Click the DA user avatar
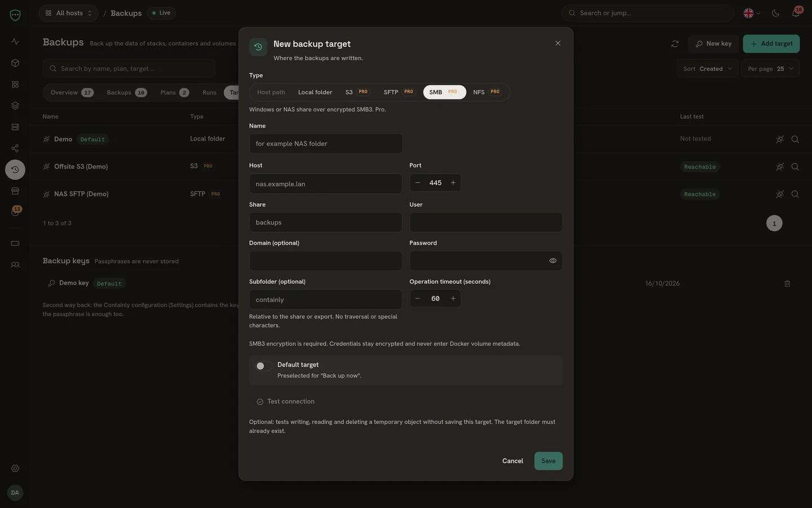The width and height of the screenshot is (812, 508). click(15, 493)
